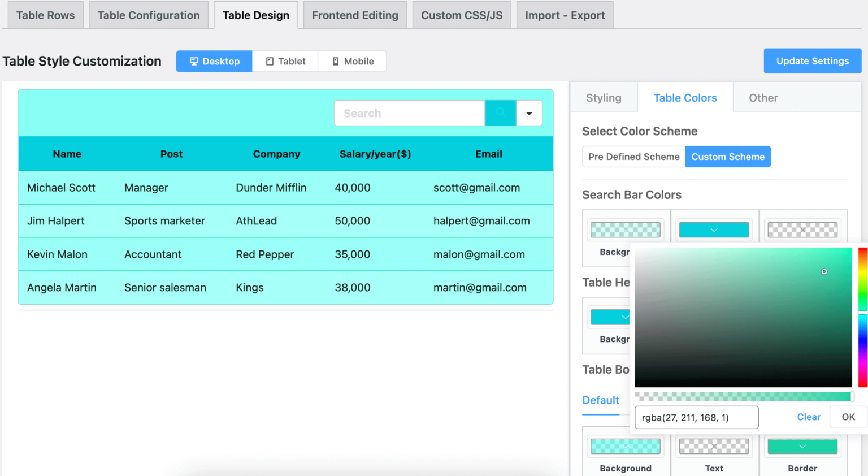Open the Custom CSS/JS tab

point(462,15)
